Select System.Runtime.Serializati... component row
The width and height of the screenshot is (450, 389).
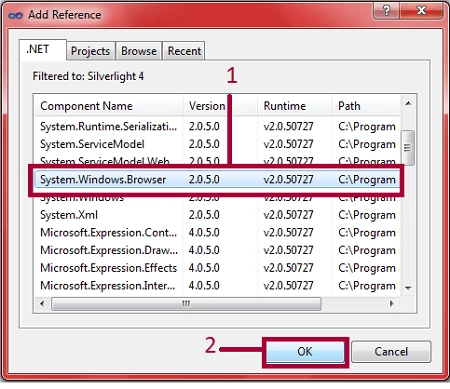pyautogui.click(x=217, y=127)
